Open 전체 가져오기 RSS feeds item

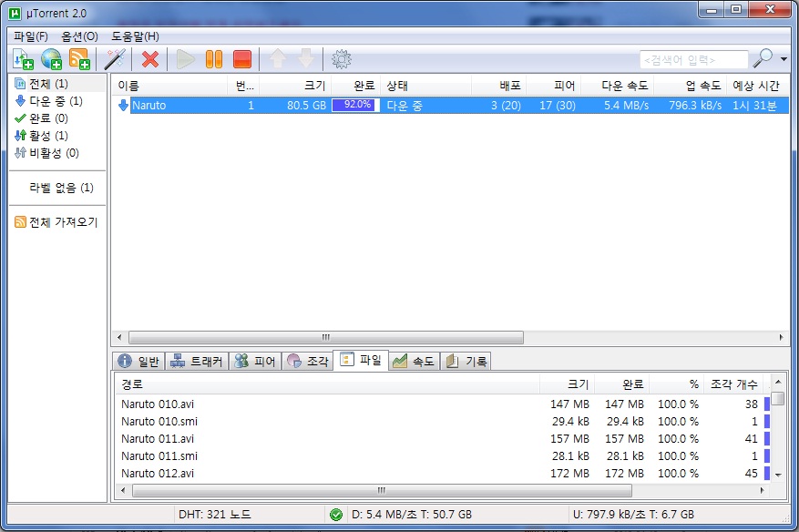pos(56,222)
